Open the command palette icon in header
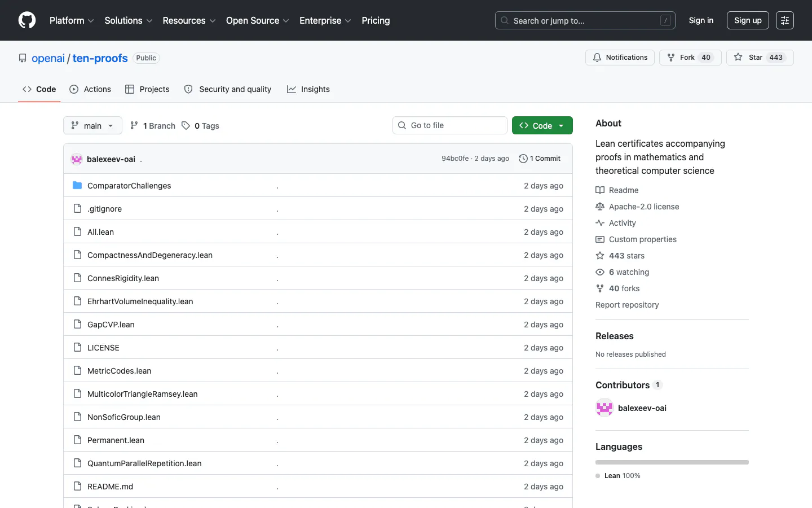The width and height of the screenshot is (812, 508). point(785,20)
